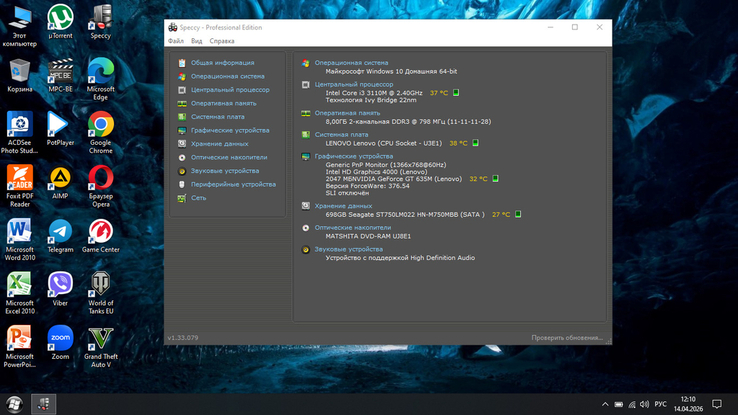Open Game Center desktop icon
Image resolution: width=738 pixels, height=415 pixels.
pyautogui.click(x=101, y=236)
